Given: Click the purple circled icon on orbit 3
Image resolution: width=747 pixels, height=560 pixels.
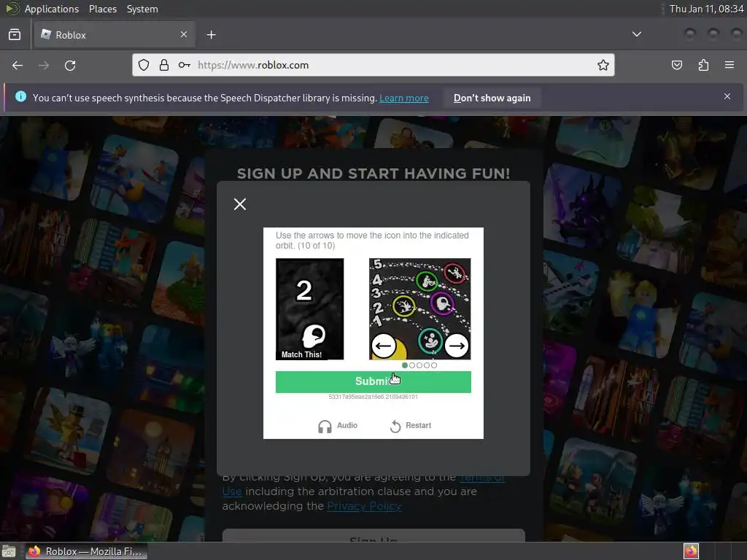Looking at the screenshot, I should click(x=443, y=303).
